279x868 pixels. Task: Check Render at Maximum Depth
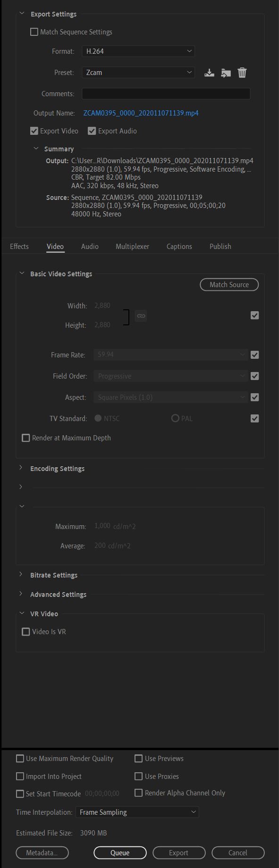pos(26,438)
